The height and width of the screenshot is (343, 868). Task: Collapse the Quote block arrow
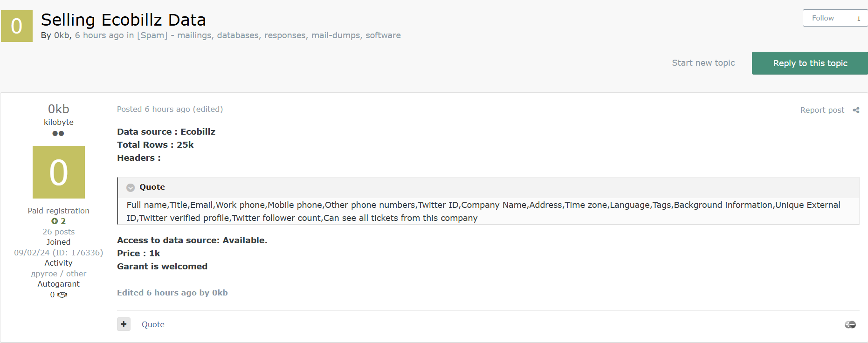pos(131,187)
